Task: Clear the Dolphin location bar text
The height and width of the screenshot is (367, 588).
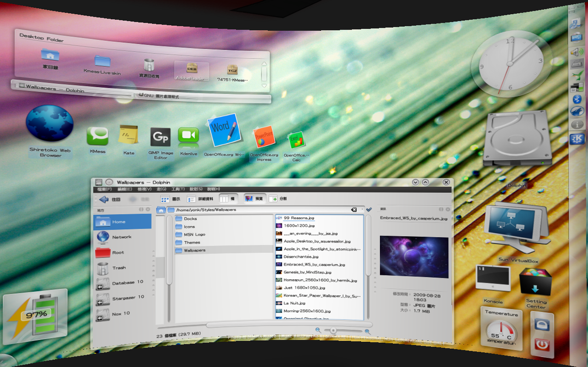Action: (x=353, y=210)
